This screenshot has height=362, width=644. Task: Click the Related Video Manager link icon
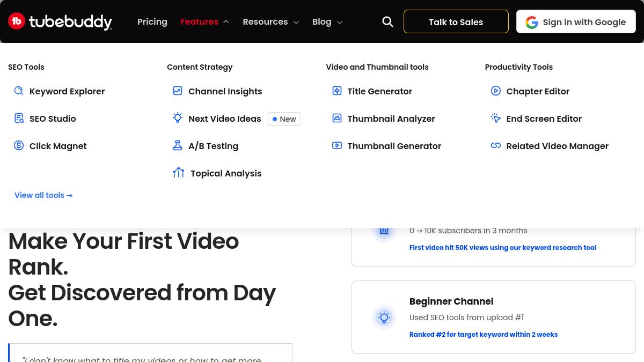pos(496,146)
